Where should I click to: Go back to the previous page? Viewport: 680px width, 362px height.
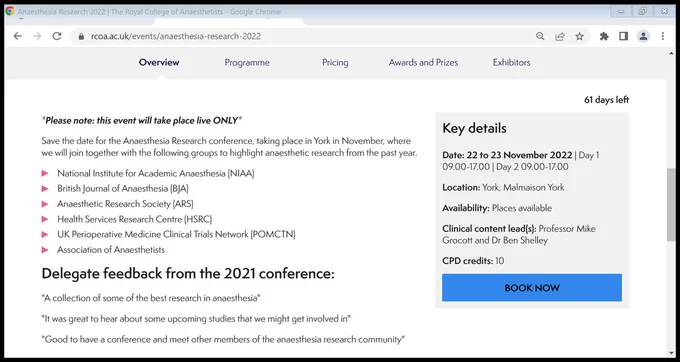coord(17,36)
